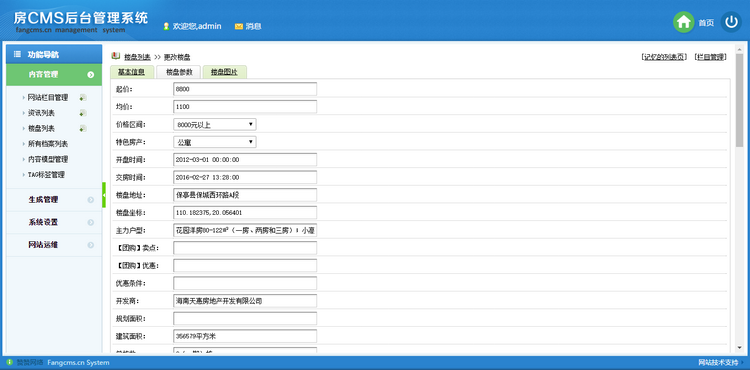Click the breadcrumb book icon
Screen dimensions: 750x370
[x=115, y=56]
